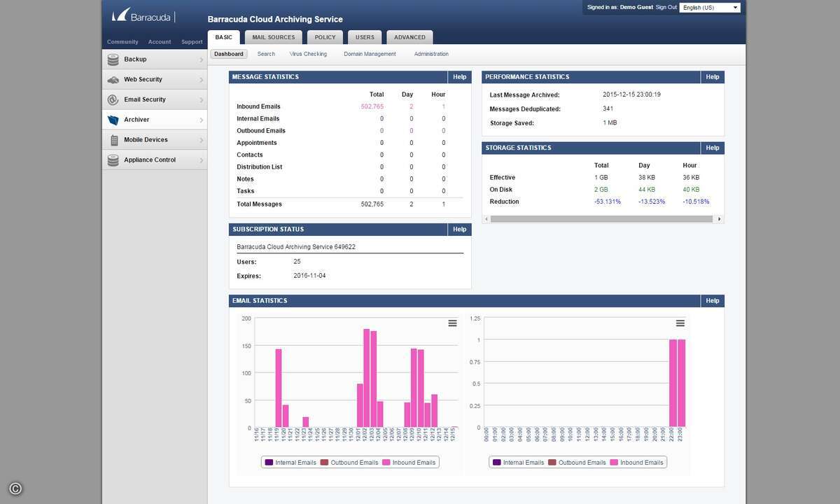The image size is (840, 504).
Task: Expand the Backup section chevron
Action: 201,59
